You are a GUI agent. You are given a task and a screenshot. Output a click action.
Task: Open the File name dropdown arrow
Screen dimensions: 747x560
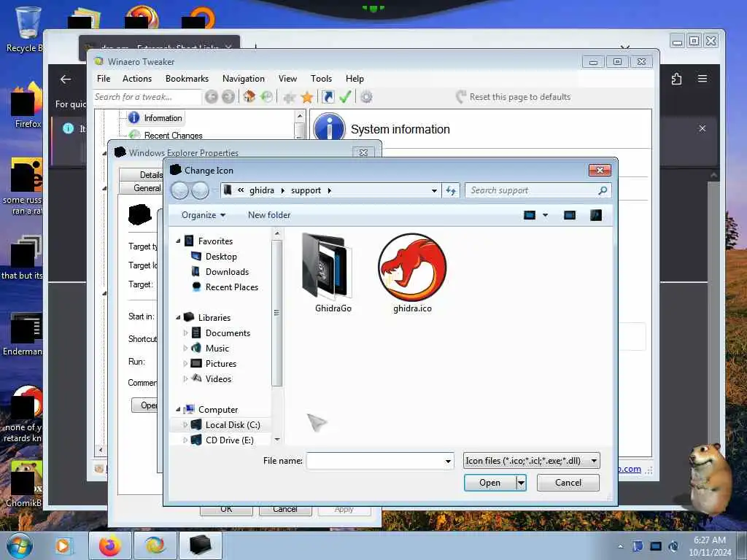(x=448, y=461)
